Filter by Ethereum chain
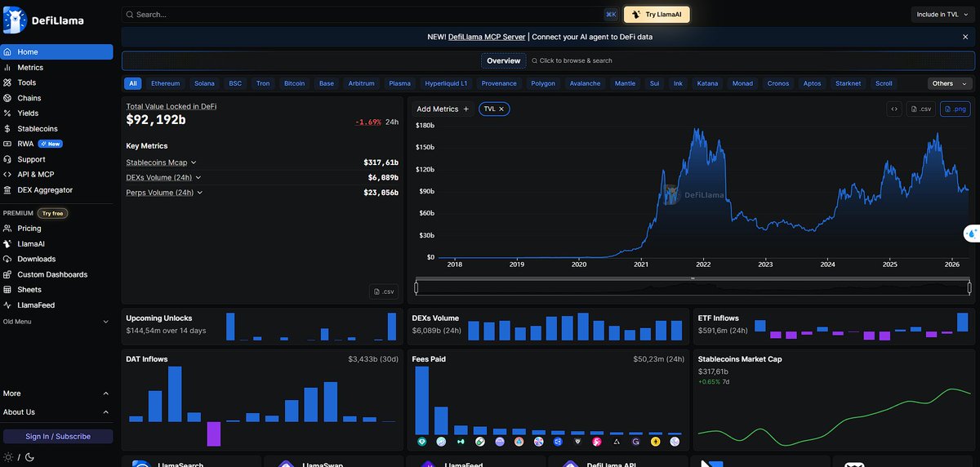This screenshot has width=980, height=467. point(166,83)
